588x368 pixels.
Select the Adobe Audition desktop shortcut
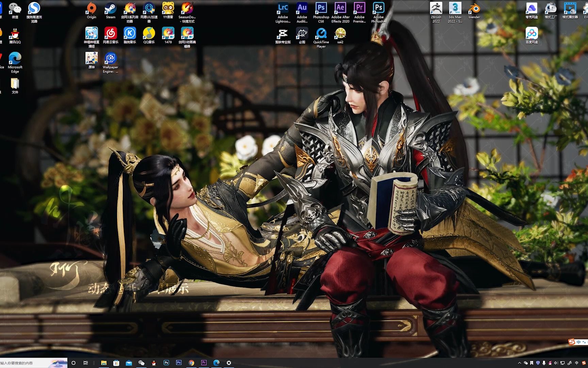(302, 12)
